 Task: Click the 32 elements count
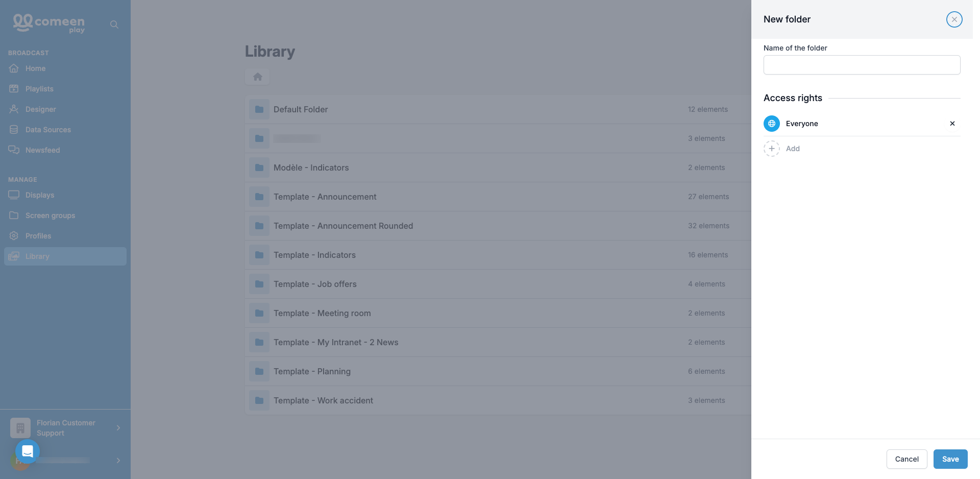708,226
